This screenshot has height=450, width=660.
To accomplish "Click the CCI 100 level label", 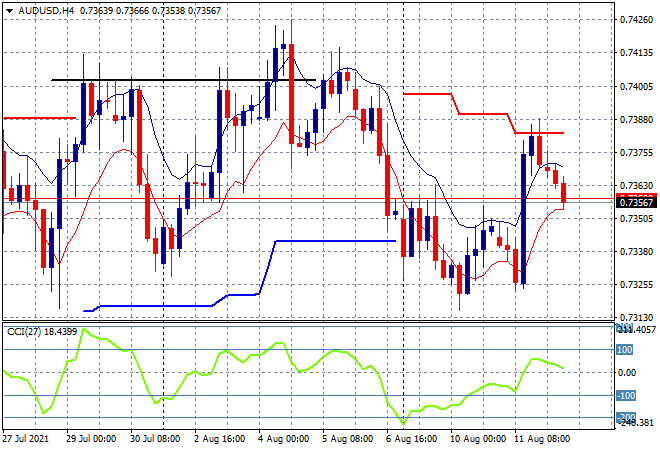I will click(625, 350).
